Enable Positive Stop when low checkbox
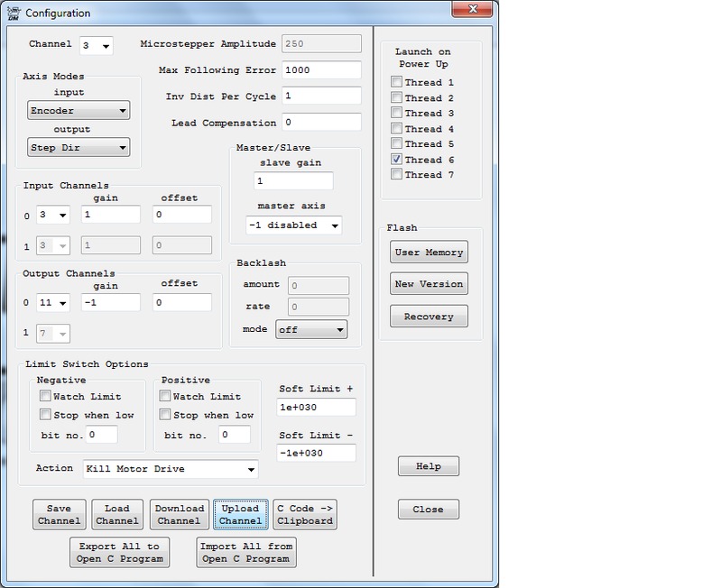Viewport: 721px width, 588px height. click(x=165, y=415)
